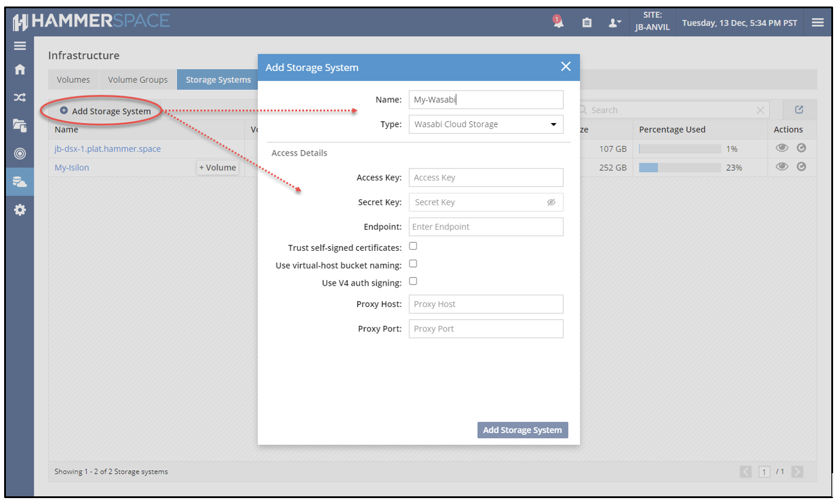Open the notifications bell icon
Viewport: 839px width, 504px height.
(x=558, y=22)
